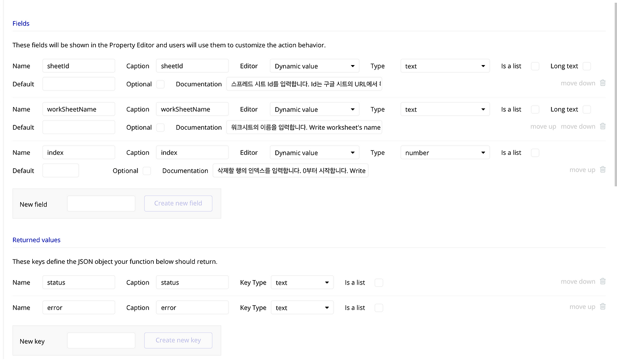The height and width of the screenshot is (364, 617).
Task: Open the Type dropdown for workSheetName
Action: click(445, 109)
